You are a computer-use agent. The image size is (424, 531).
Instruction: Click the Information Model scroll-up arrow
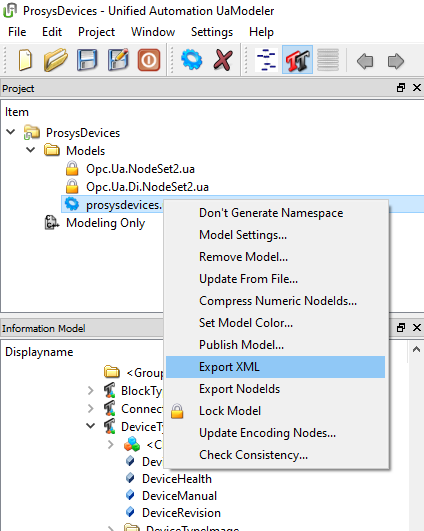point(416,349)
